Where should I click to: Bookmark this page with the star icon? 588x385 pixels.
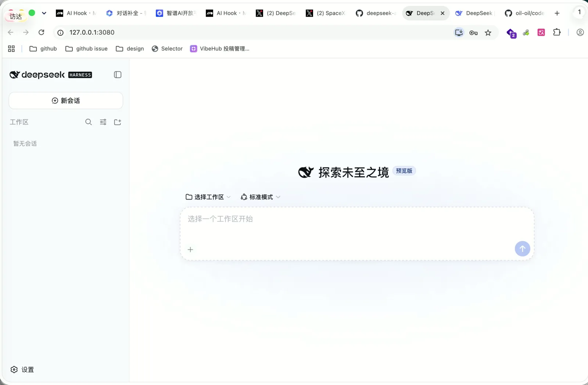point(488,33)
